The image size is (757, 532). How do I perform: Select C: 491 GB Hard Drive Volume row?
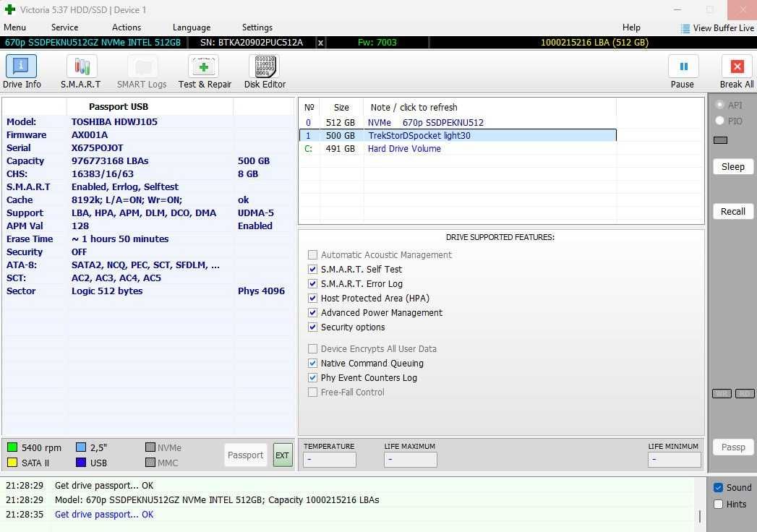pyautogui.click(x=458, y=149)
